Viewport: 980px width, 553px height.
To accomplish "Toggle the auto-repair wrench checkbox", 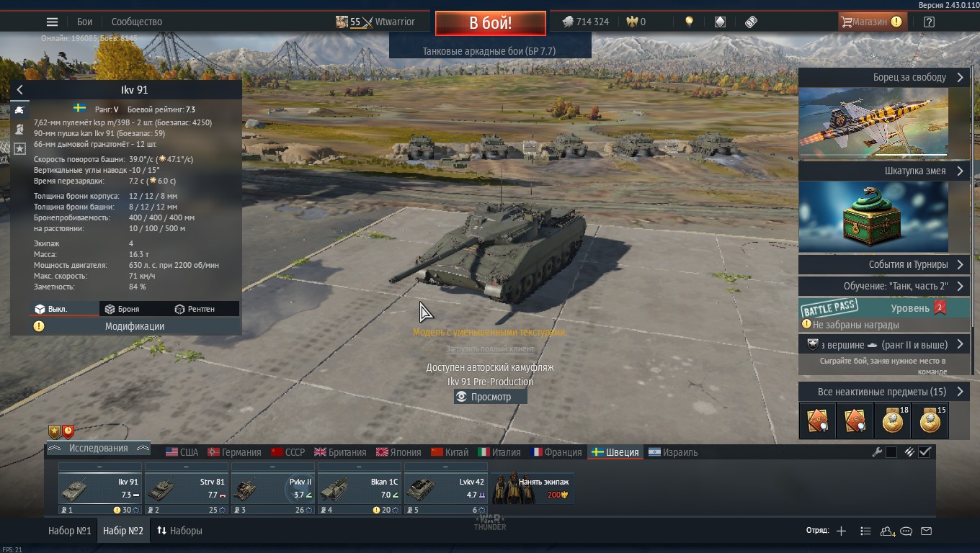I will (891, 452).
